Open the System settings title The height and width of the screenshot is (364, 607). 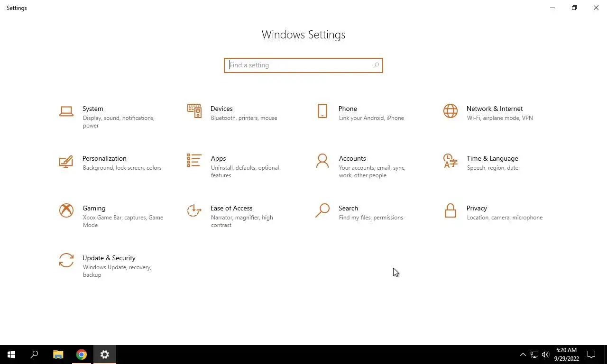point(93,109)
